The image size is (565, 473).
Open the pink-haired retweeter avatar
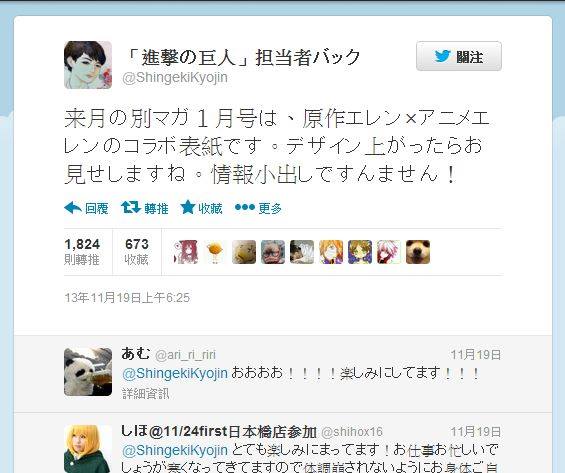(389, 252)
